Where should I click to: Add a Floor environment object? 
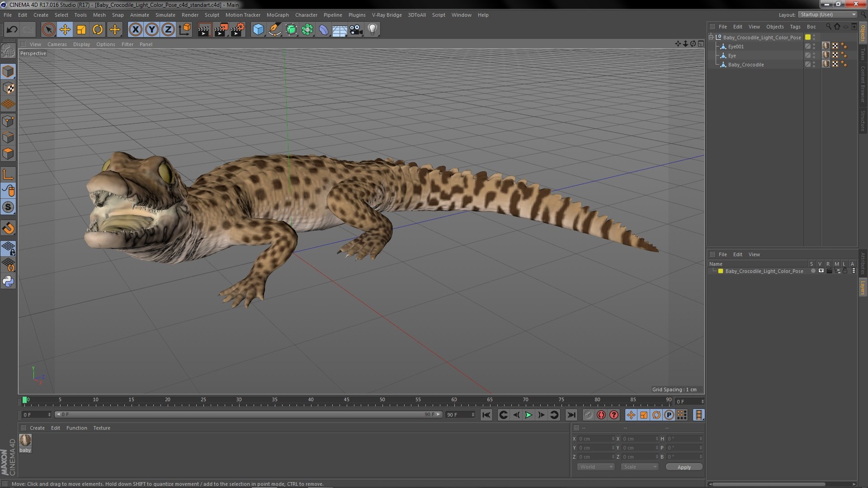(x=340, y=30)
